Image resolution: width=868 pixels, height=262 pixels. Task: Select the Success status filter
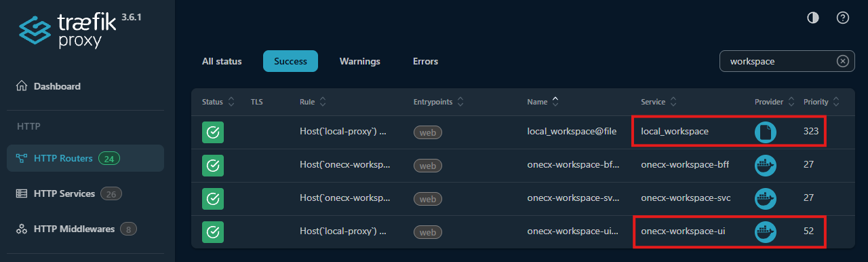click(x=290, y=61)
